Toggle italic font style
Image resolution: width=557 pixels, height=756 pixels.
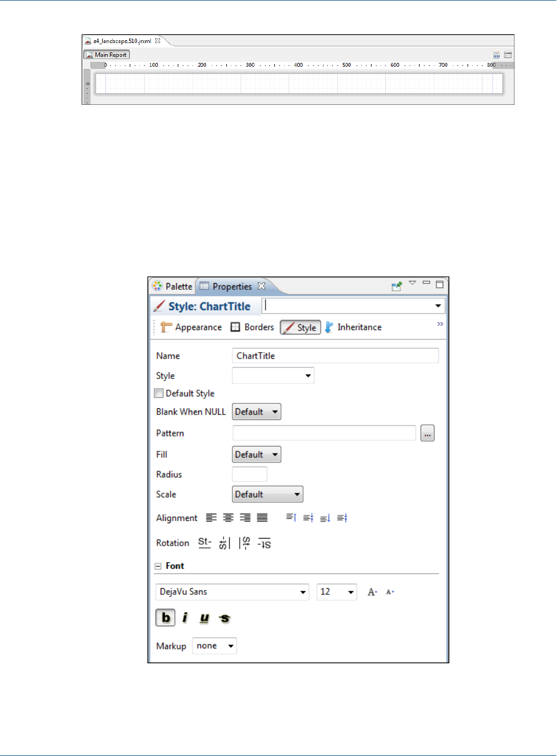pos(185,617)
